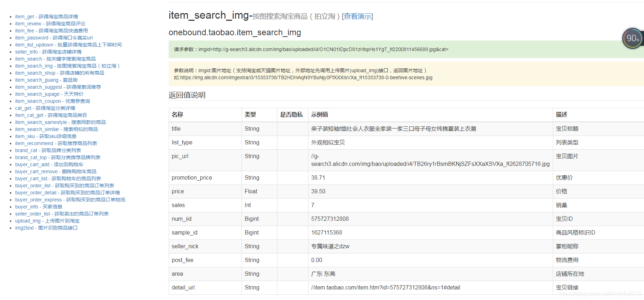Open item_search_similar 搜索相似的商品 link
Viewport: 644px width, 300px height.
click(x=56, y=129)
